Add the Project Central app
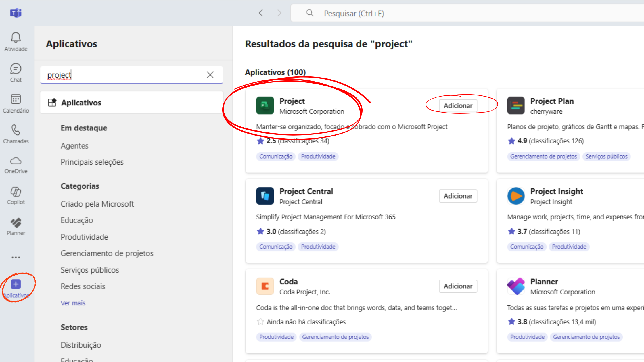The height and width of the screenshot is (362, 644). click(x=458, y=196)
